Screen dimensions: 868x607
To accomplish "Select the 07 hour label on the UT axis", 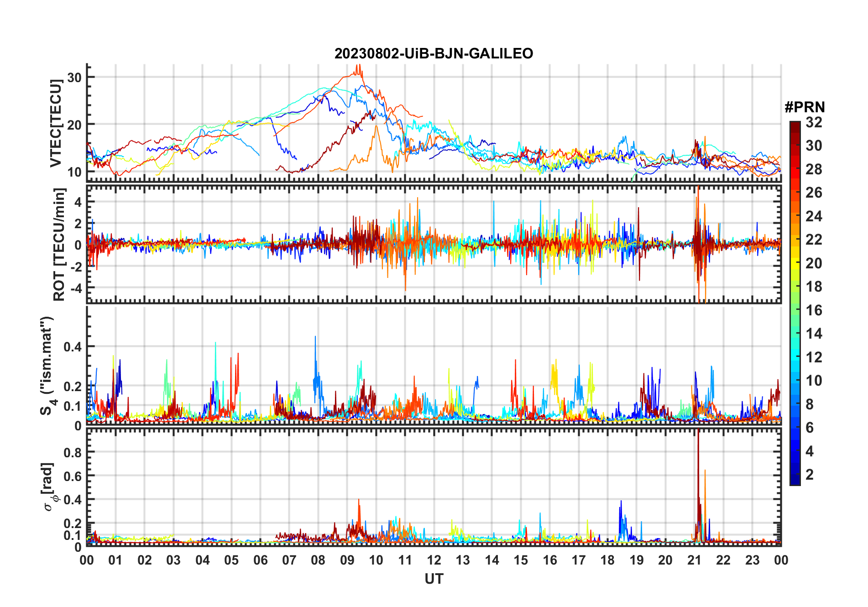I will tap(289, 560).
